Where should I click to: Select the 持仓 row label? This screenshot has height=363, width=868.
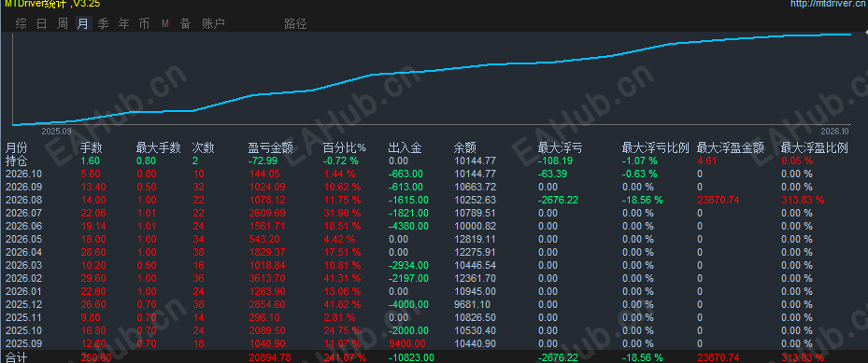click(16, 161)
